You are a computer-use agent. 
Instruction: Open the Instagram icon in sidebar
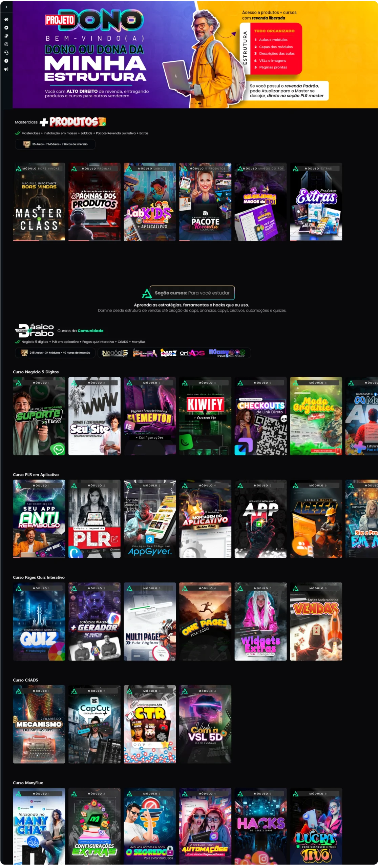point(6,44)
